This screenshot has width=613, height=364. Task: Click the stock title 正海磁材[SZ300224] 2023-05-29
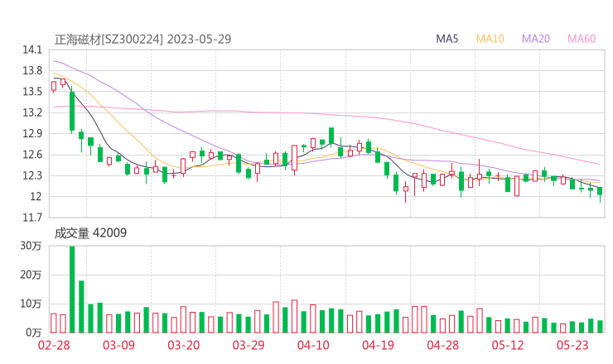click(142, 39)
